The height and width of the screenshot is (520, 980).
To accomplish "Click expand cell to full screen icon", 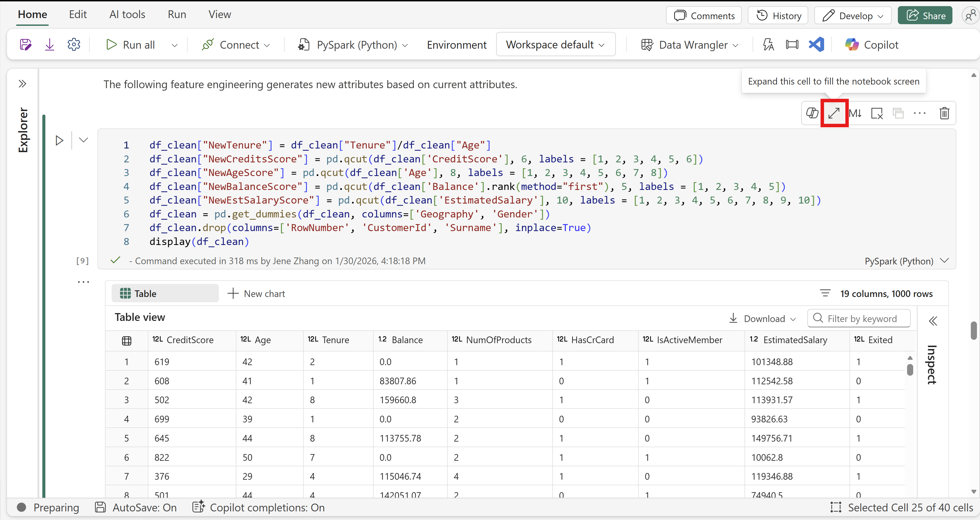I will point(834,113).
